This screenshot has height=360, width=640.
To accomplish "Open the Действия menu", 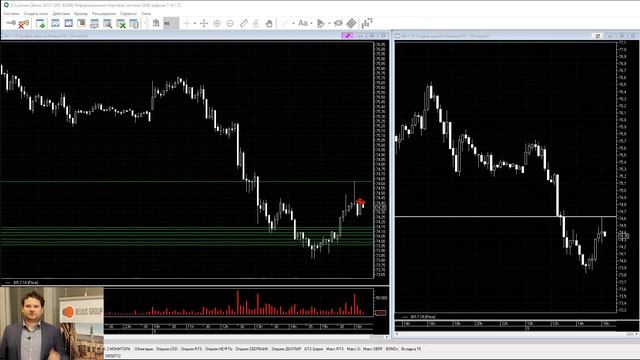I will 61,13.
